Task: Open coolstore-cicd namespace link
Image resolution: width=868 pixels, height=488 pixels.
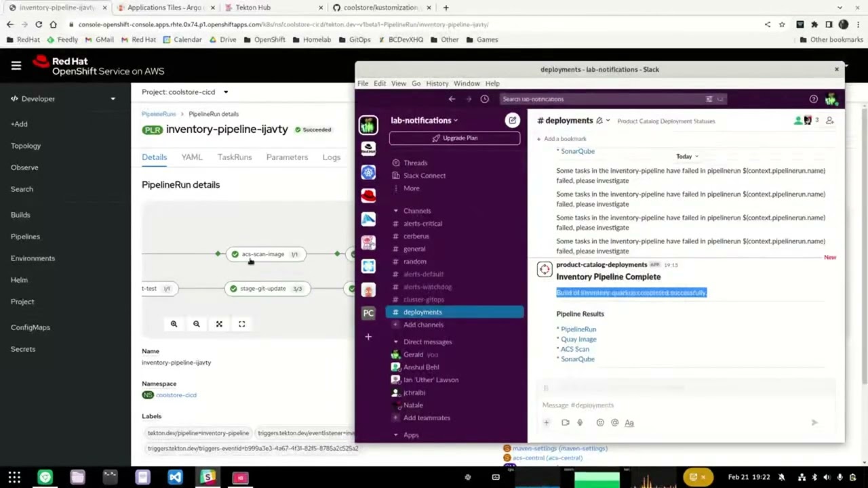Action: [x=176, y=395]
